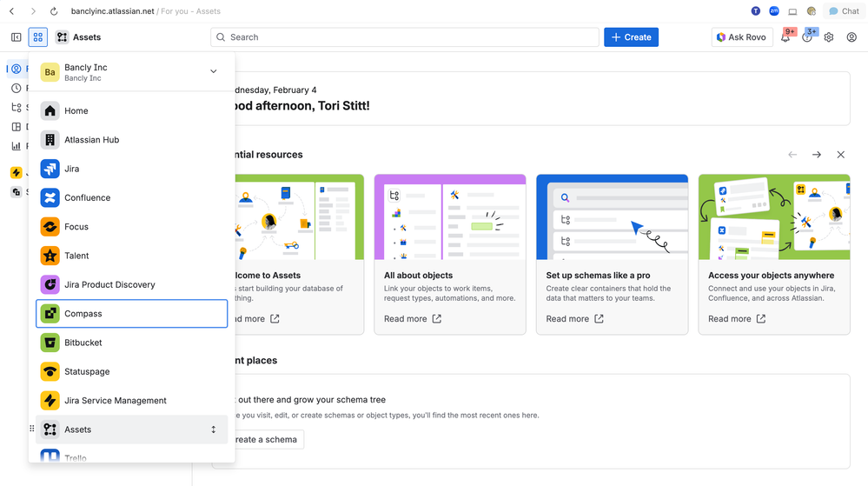Open the Chat button in browser bar

point(844,11)
